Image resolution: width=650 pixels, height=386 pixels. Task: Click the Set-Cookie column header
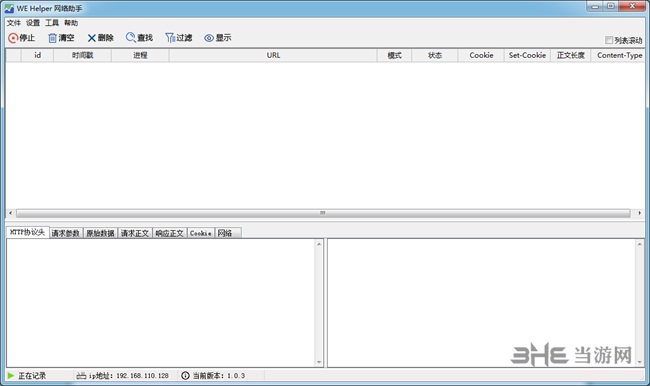tap(527, 55)
